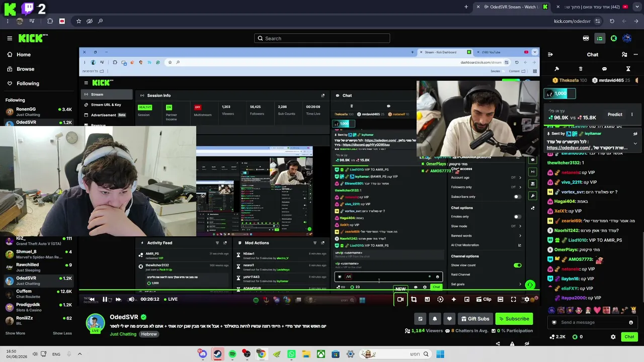Click the sparkle icon in player controls
This screenshot has height=362, width=644.
click(453, 299)
